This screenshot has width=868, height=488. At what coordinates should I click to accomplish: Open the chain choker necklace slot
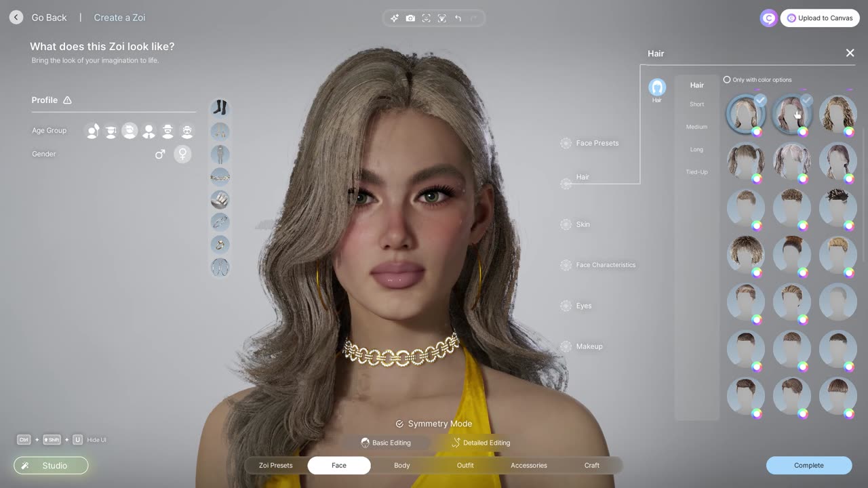pyautogui.click(x=220, y=177)
